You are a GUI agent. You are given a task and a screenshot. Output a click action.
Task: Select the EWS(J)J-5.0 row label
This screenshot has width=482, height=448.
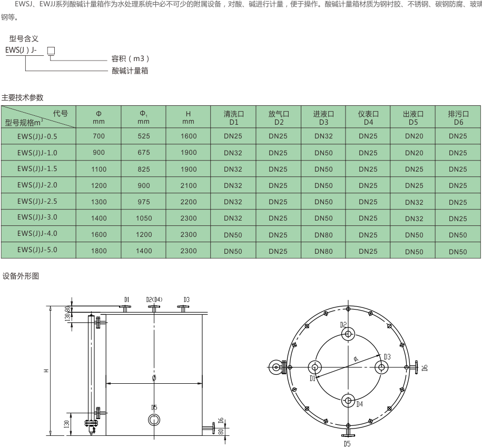point(37,251)
